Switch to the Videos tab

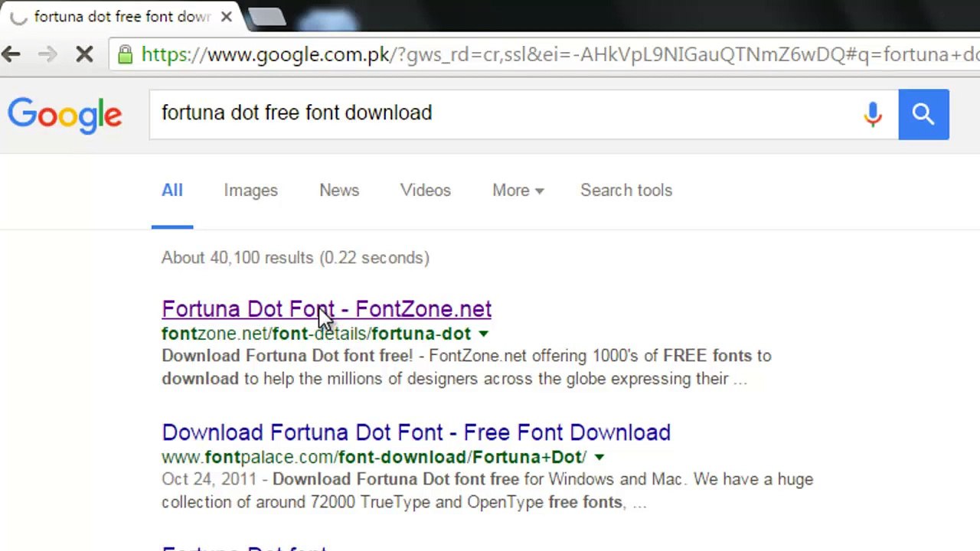pyautogui.click(x=426, y=191)
